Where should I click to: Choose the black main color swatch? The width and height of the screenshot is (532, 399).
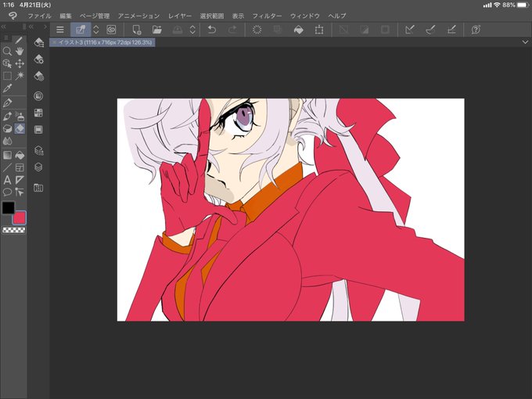pyautogui.click(x=9, y=207)
